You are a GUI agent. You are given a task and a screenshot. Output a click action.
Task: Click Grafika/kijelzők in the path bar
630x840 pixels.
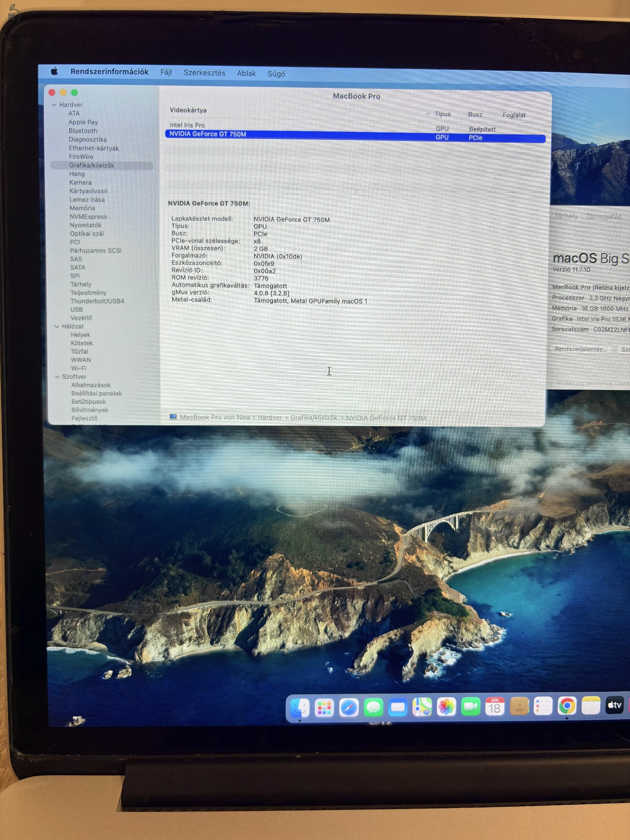click(x=314, y=418)
